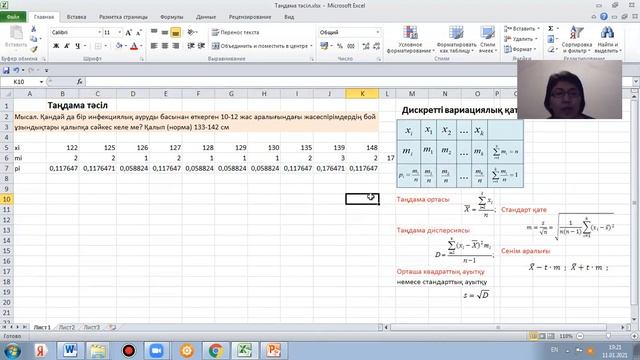
Task: Click the AutoSum sigma icon
Action: [551, 29]
